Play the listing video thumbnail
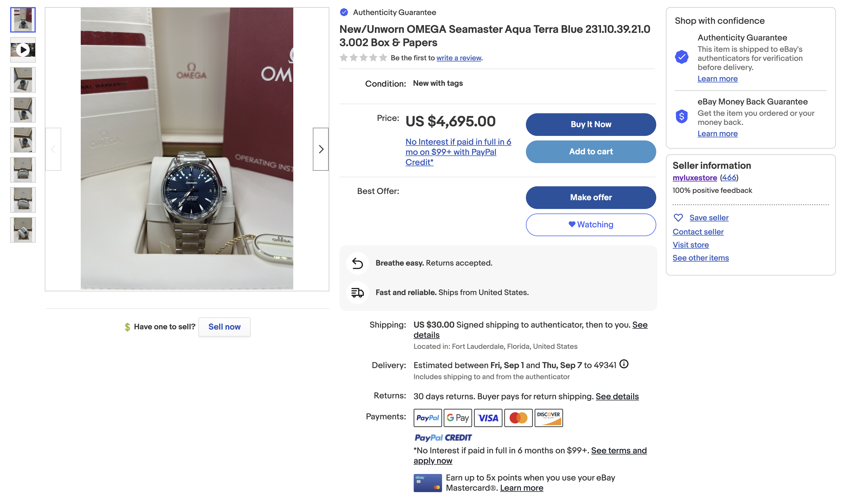841x504 pixels. (x=23, y=50)
